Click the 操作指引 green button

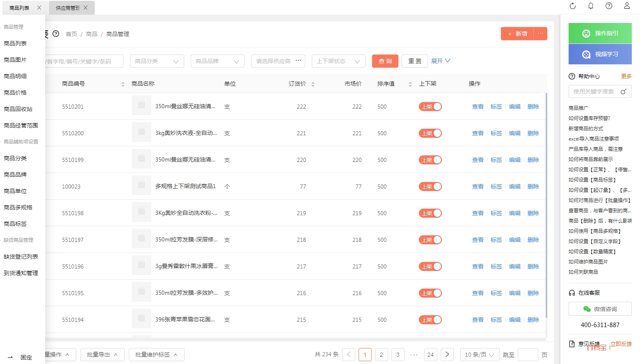click(600, 33)
